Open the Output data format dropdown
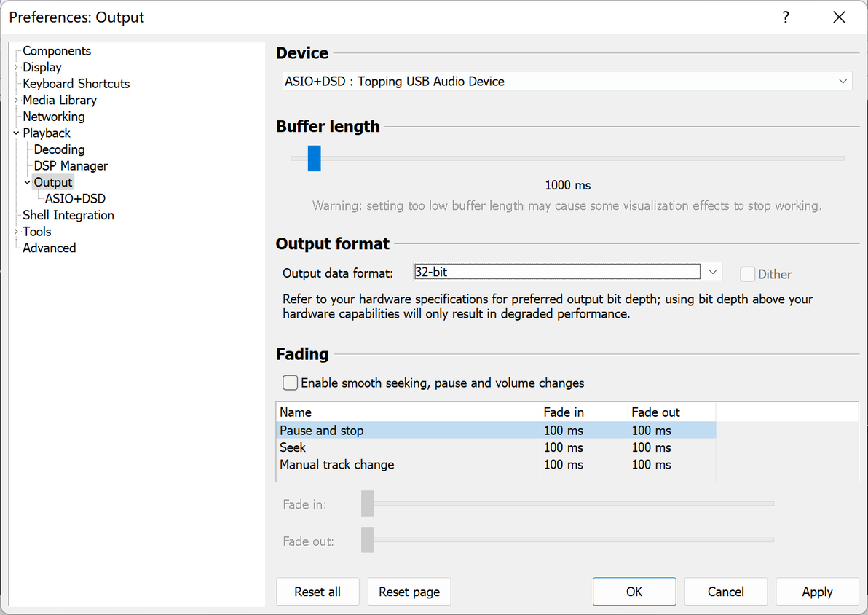This screenshot has width=868, height=615. click(712, 272)
